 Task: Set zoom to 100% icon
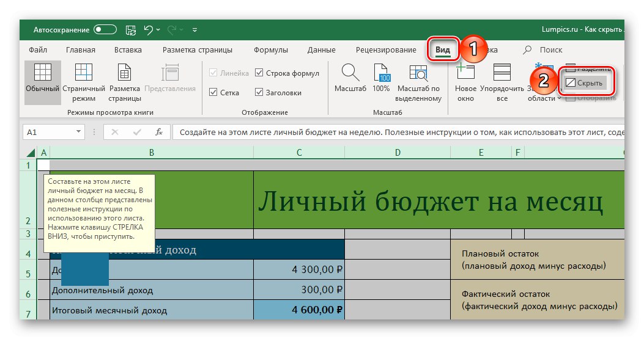tap(381, 78)
